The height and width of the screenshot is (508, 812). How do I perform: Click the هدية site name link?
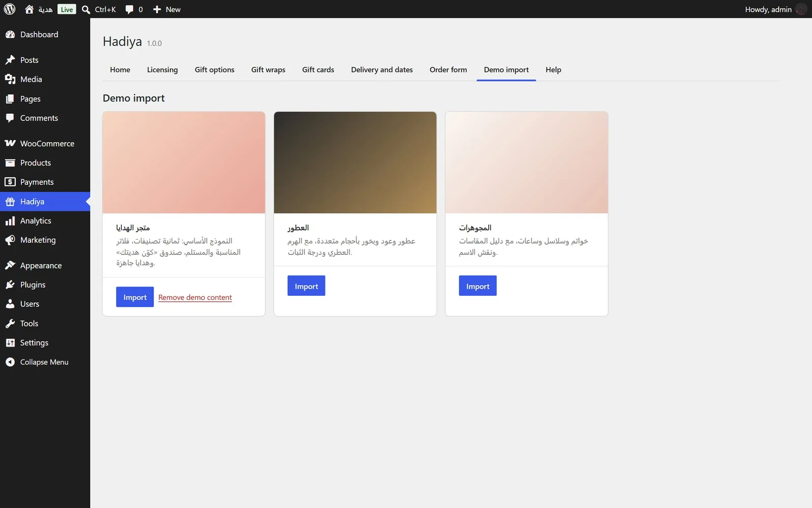tap(45, 9)
